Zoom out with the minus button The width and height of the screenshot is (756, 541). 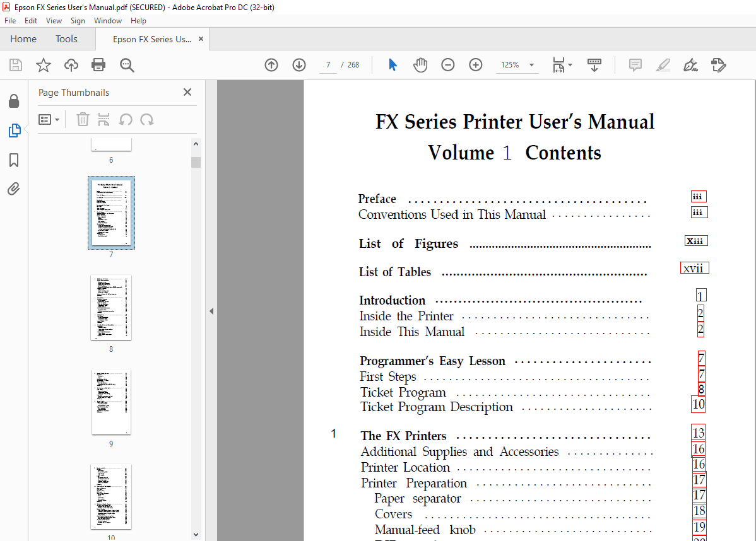pyautogui.click(x=448, y=65)
